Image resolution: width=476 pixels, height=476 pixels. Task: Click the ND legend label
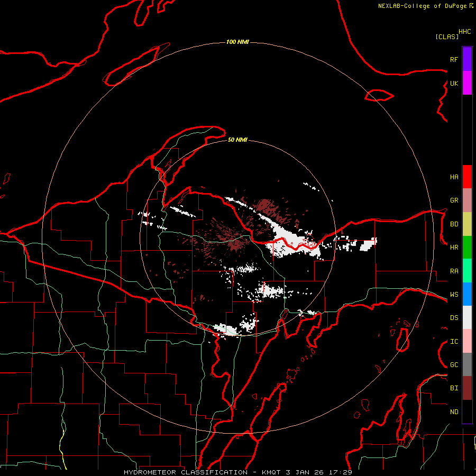[454, 412]
